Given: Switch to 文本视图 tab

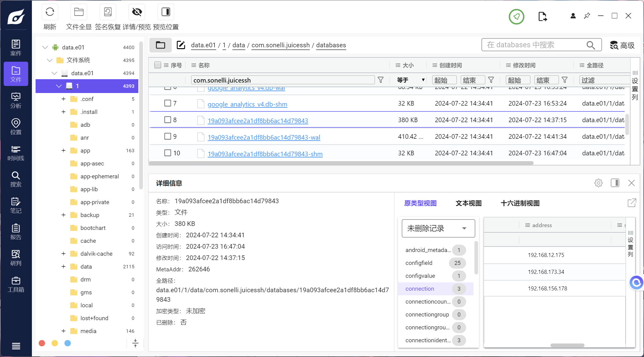Looking at the screenshot, I should 469,203.
